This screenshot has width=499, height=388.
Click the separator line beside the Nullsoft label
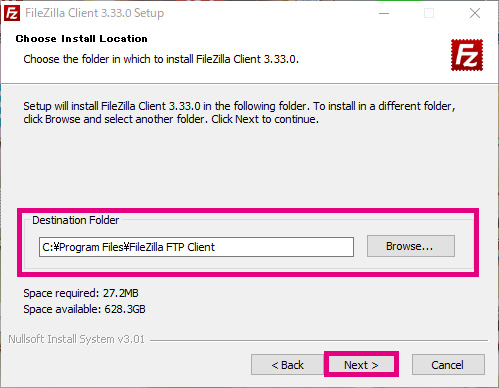click(x=319, y=340)
